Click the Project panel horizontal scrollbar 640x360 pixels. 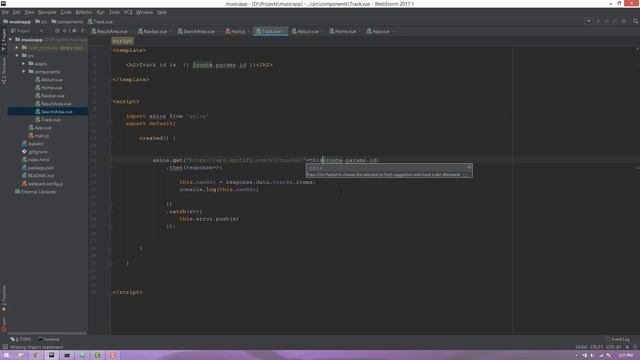[x=47, y=333]
